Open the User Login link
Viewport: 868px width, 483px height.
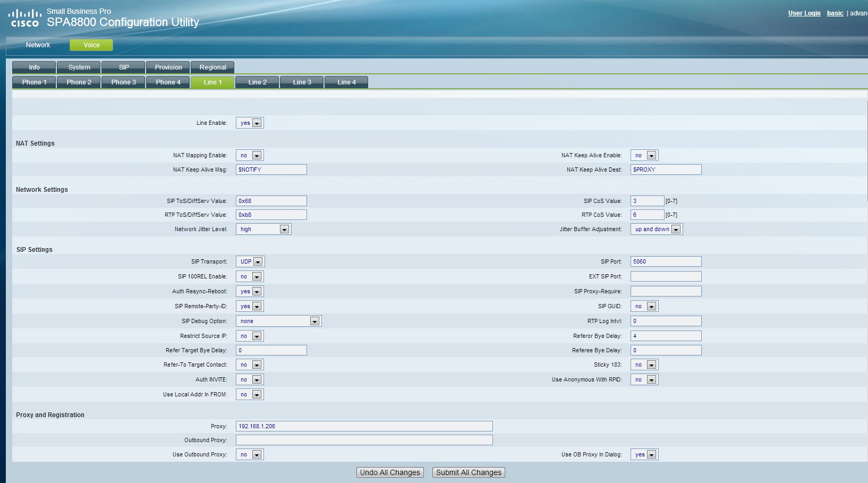tap(804, 13)
